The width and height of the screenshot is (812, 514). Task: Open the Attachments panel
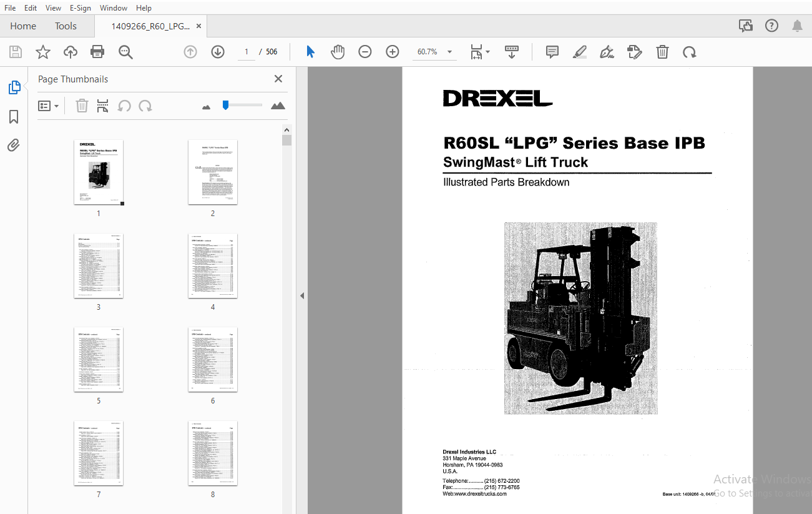click(14, 146)
